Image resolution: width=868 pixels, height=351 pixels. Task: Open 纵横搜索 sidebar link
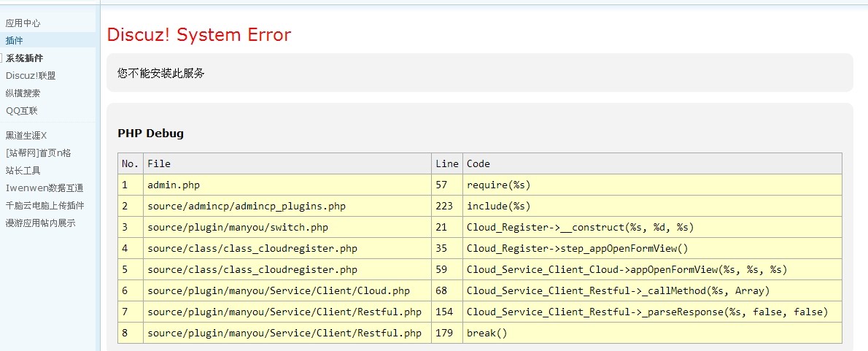(23, 93)
